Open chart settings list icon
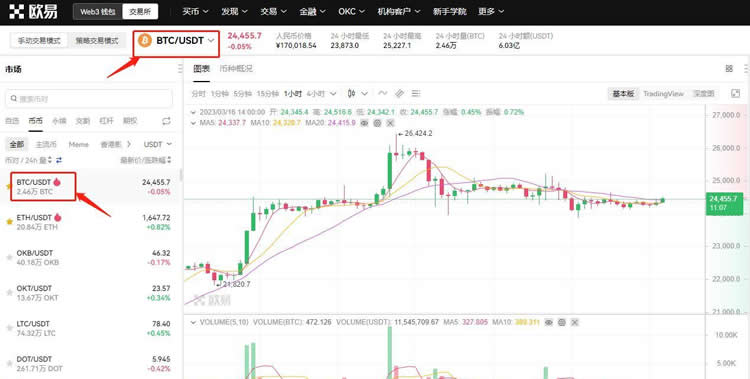The image size is (750, 379). tap(416, 93)
